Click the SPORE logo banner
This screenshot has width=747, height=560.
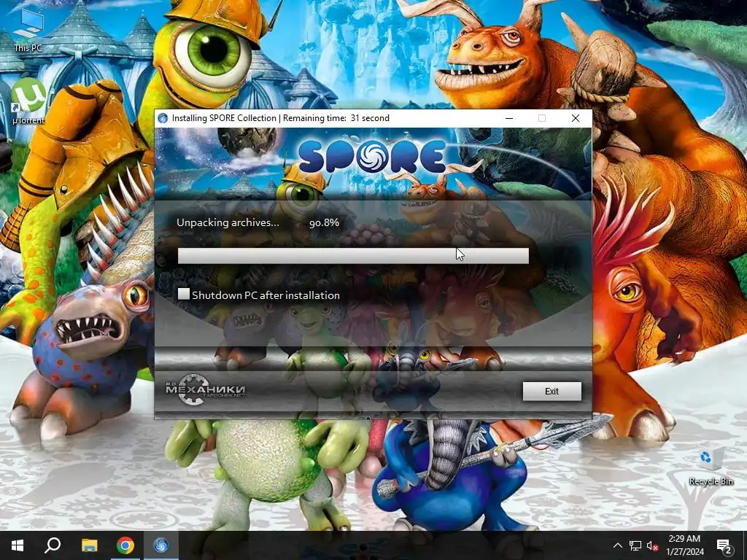[373, 157]
